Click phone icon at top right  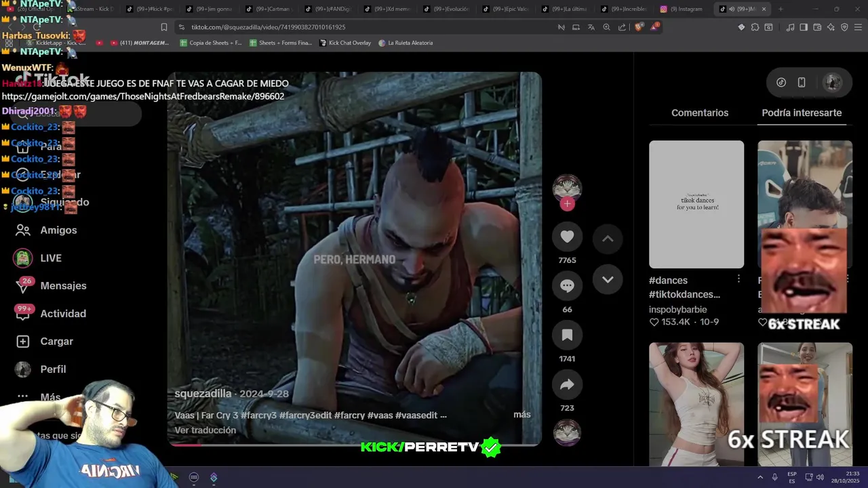click(x=802, y=83)
